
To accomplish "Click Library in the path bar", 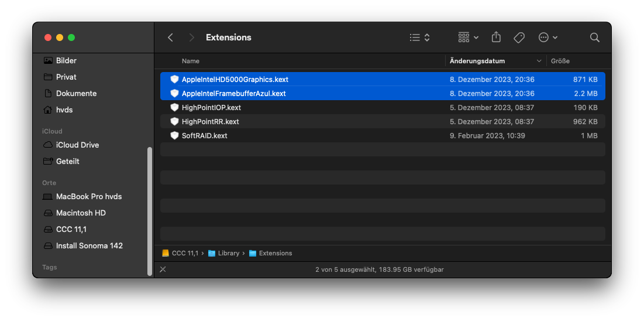I will click(228, 253).
